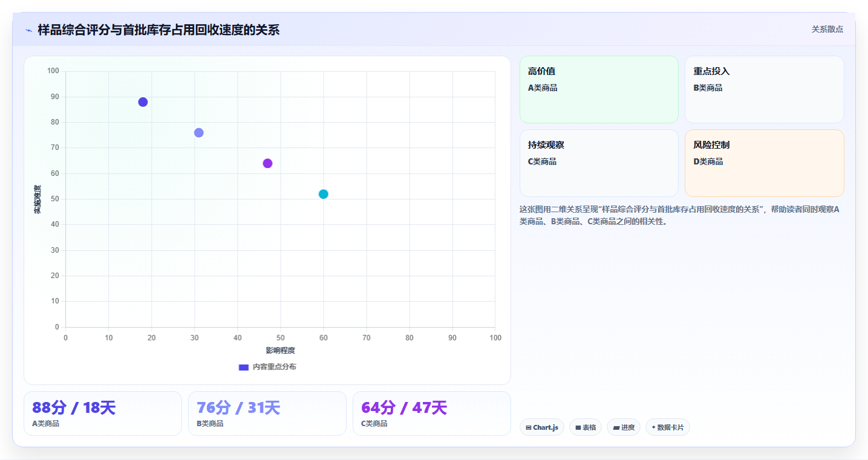Click the lightning icon beside the title
The height and width of the screenshot is (460, 868).
click(x=29, y=30)
